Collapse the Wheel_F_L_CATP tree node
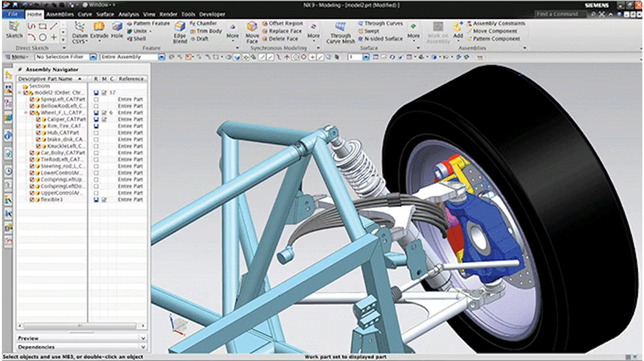Screen dimensions: 644x361 click(26, 113)
